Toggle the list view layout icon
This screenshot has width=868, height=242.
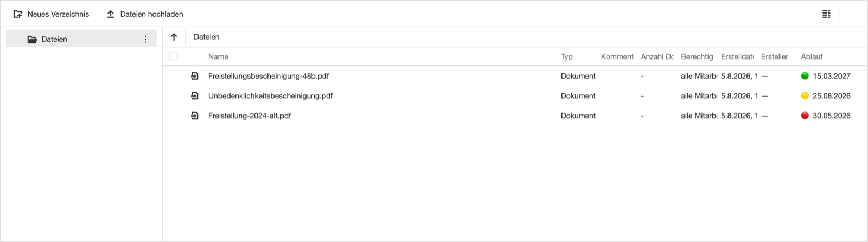tap(826, 14)
